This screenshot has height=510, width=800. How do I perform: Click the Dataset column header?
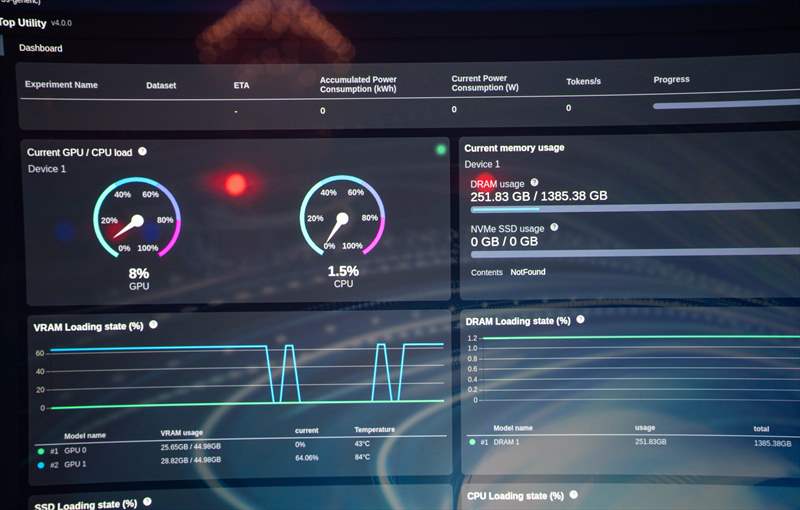(x=161, y=86)
